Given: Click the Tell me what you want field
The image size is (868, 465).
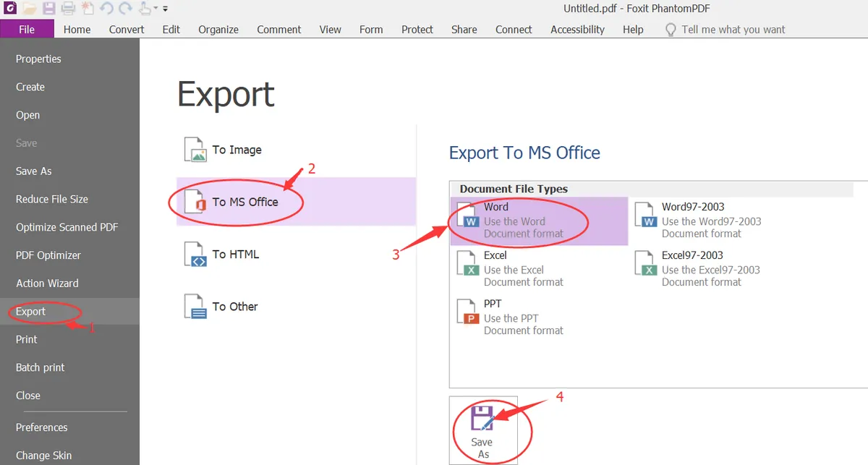Looking at the screenshot, I should [733, 30].
